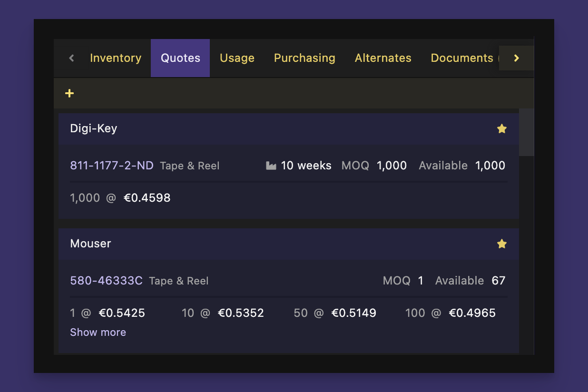Click the €0.5352 price for 10 units
This screenshot has height=392, width=588.
[x=241, y=313]
